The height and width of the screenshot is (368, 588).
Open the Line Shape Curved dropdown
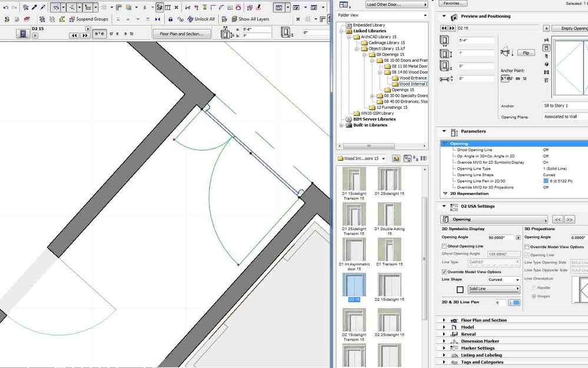tap(503, 280)
